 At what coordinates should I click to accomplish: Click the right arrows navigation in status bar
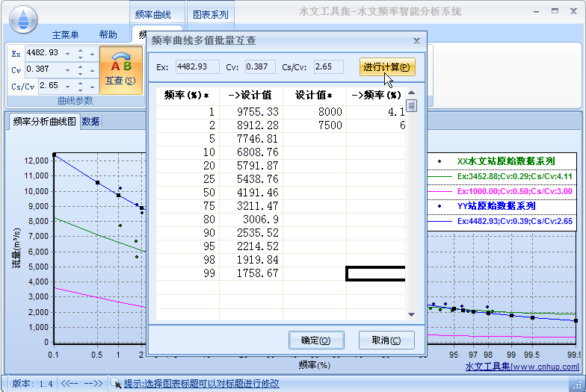click(x=93, y=384)
